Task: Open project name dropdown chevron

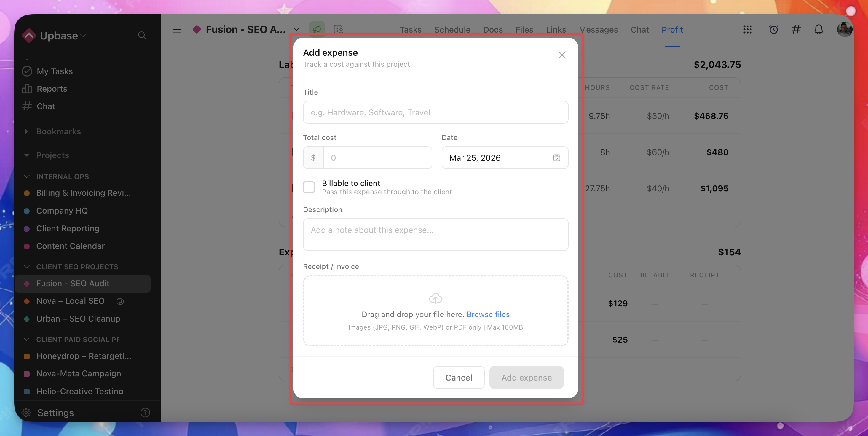Action: (296, 30)
